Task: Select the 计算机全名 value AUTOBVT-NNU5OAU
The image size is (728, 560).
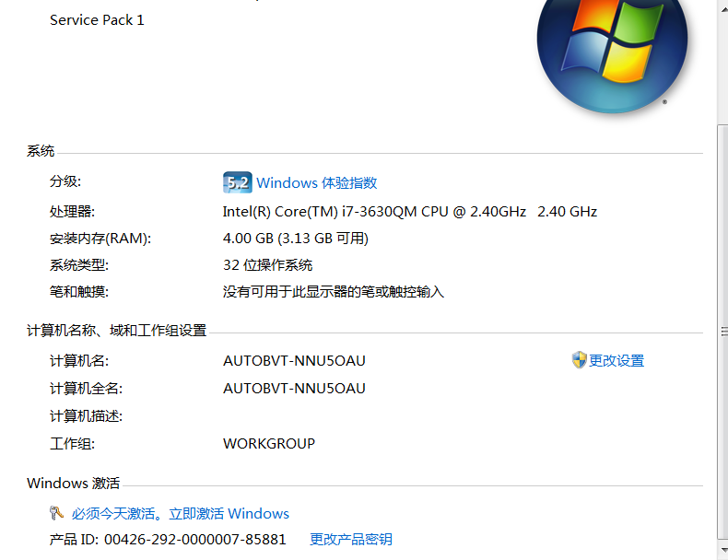Action: [x=294, y=389]
